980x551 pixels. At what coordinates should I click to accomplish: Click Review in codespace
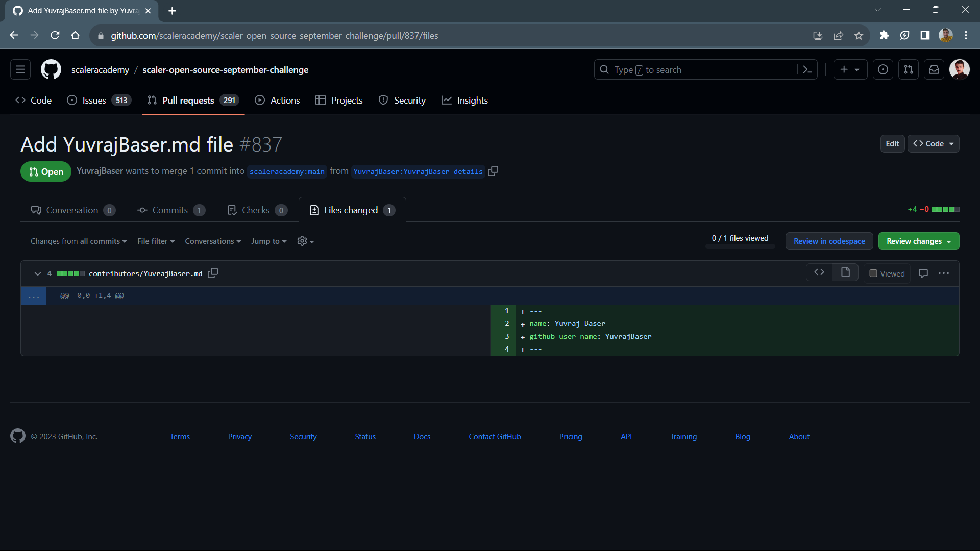click(829, 241)
